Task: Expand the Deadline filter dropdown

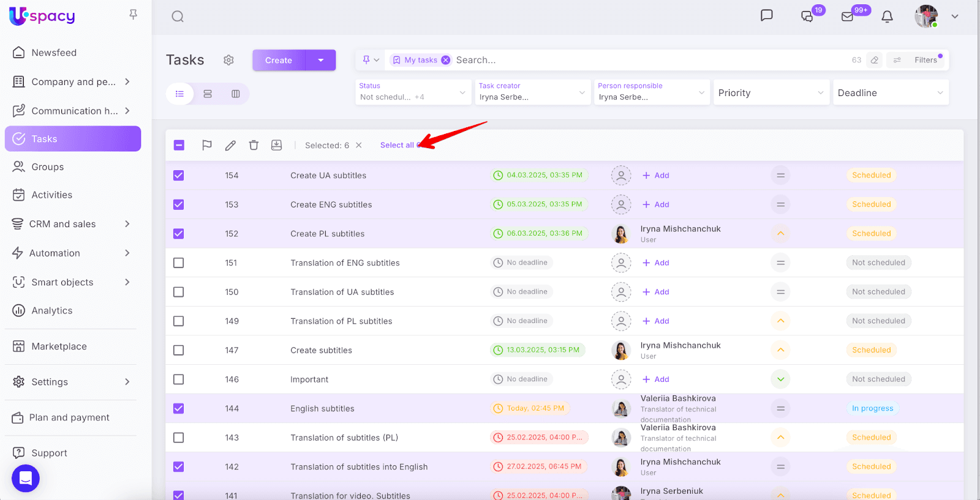Action: (890, 93)
